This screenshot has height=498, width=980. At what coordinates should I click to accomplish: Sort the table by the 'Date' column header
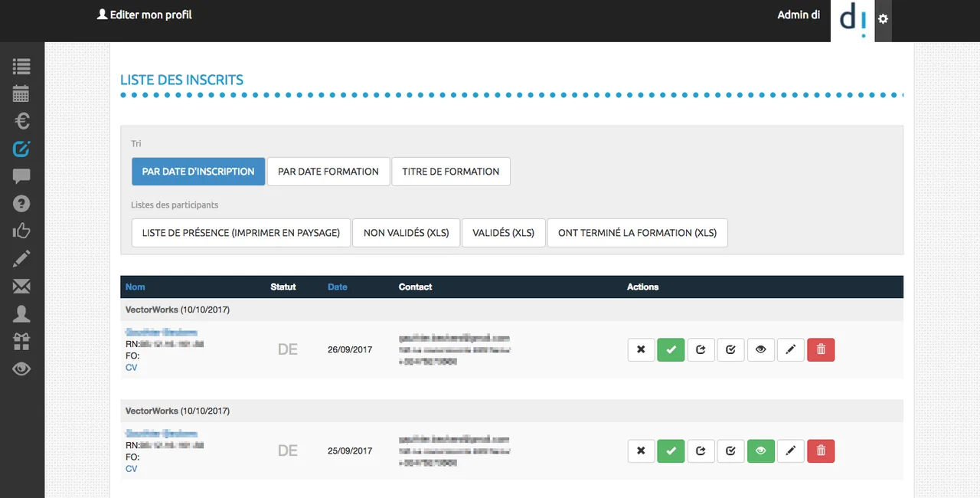coord(338,287)
